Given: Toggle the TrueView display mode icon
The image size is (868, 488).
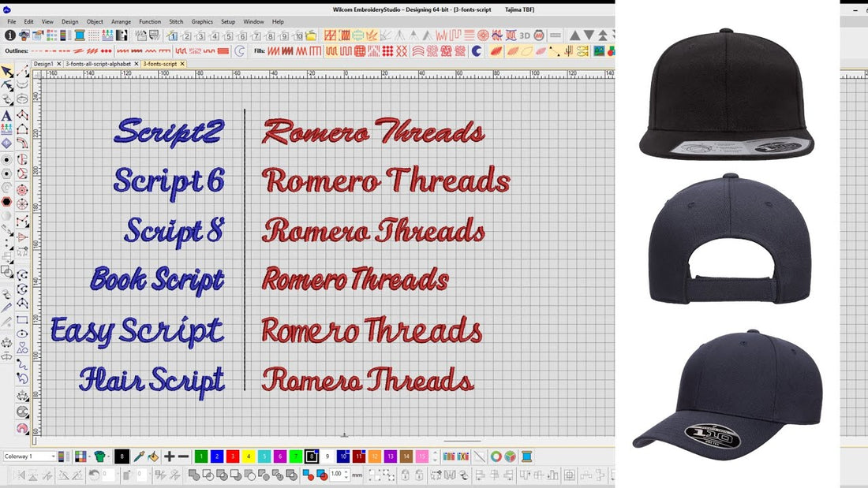Looking at the screenshot, I should (539, 35).
